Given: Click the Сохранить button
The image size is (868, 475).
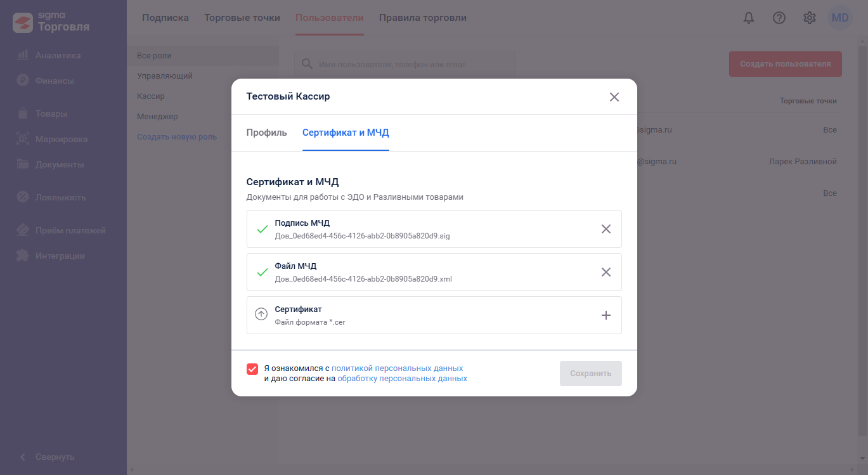Looking at the screenshot, I should 591,374.
